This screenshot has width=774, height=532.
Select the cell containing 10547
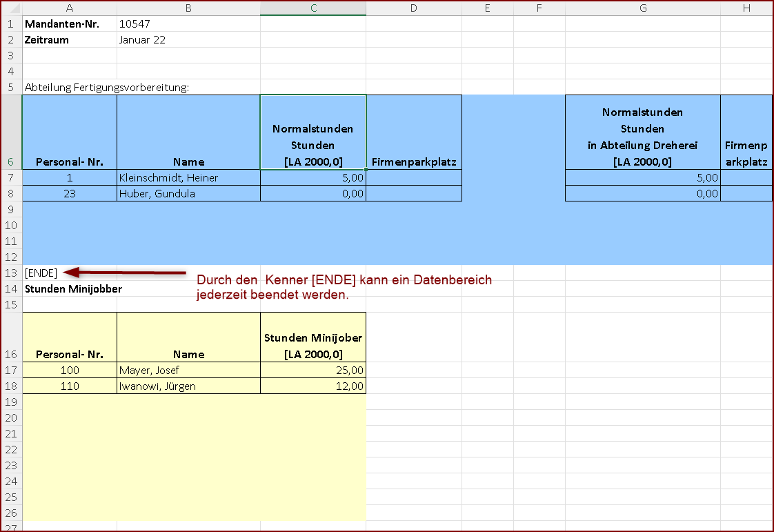click(135, 23)
